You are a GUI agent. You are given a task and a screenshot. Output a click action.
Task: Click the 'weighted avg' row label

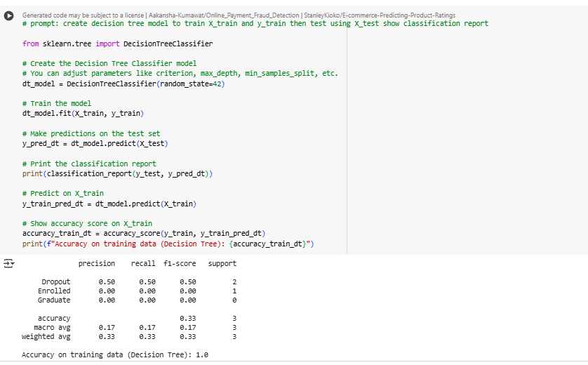46,336
